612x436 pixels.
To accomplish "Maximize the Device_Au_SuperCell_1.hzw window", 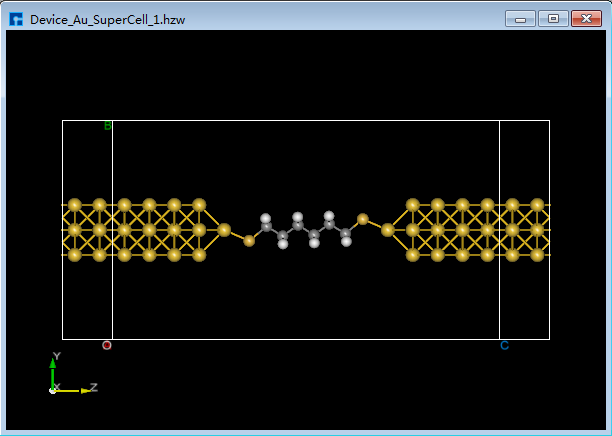I will click(552, 18).
